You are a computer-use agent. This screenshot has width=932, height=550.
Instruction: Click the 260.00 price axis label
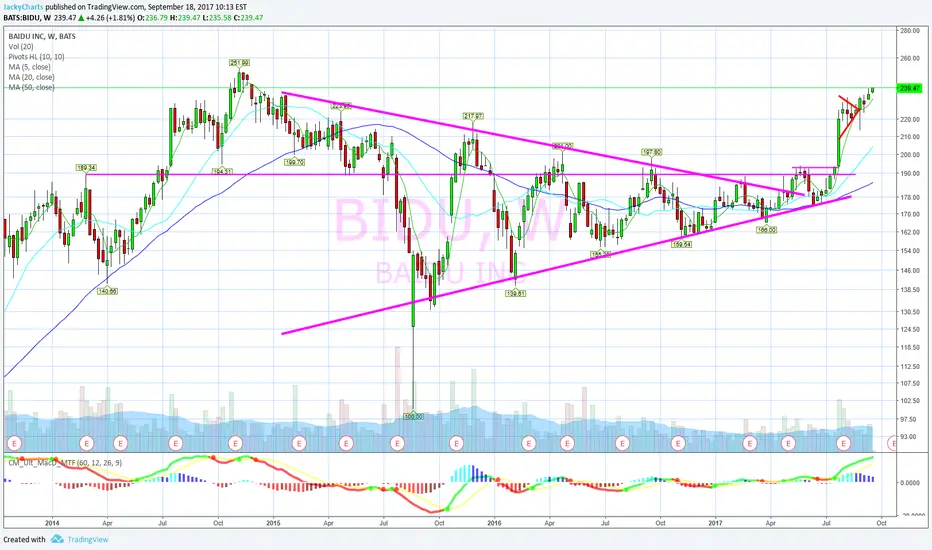pyautogui.click(x=910, y=58)
